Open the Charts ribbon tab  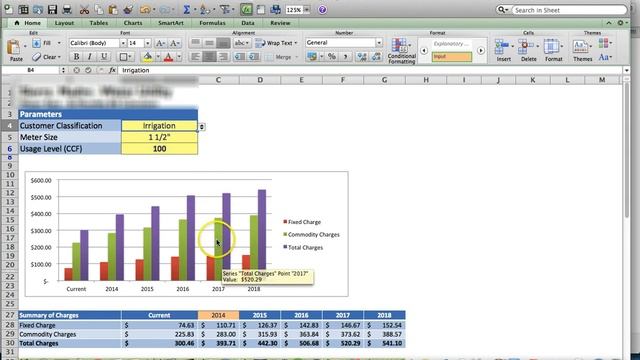click(133, 23)
